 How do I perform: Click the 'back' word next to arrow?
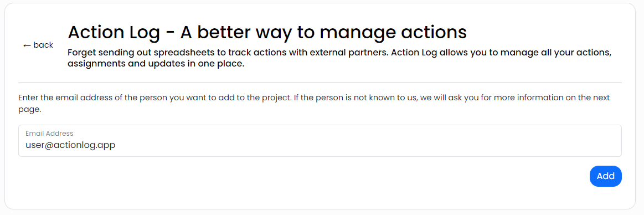(43, 45)
